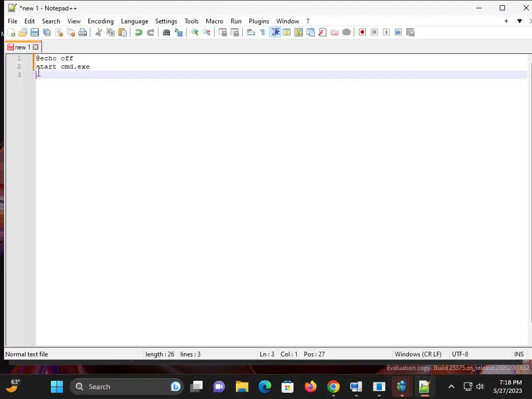Click the UTF-8 encoding status field
Viewport: 532px width, 399px height.
pyautogui.click(x=480, y=354)
